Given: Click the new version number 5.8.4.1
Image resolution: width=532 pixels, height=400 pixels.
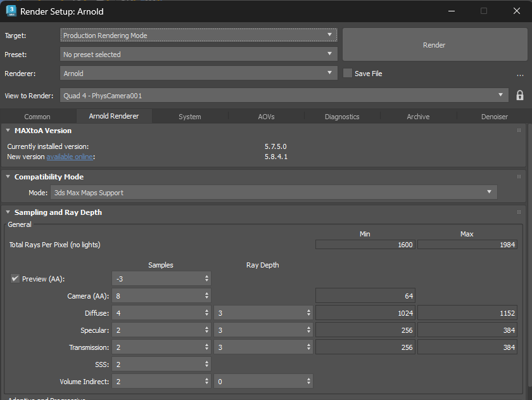Looking at the screenshot, I should pos(276,157).
